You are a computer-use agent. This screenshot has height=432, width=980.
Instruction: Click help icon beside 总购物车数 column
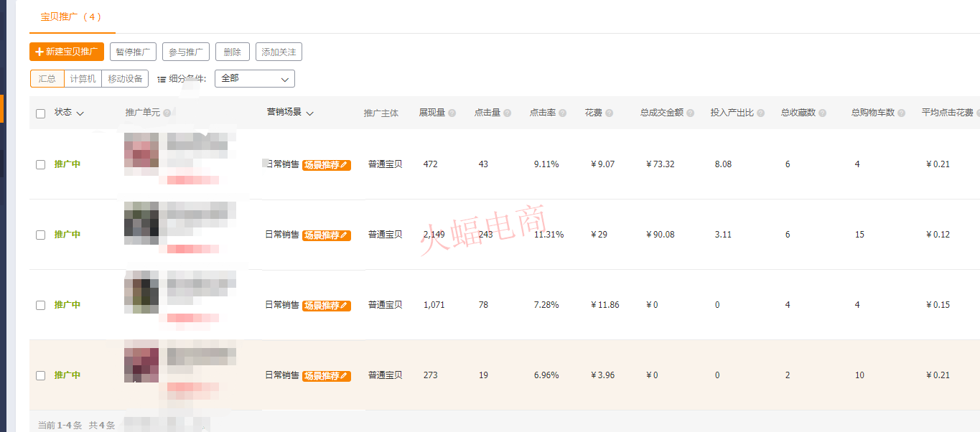coord(902,113)
